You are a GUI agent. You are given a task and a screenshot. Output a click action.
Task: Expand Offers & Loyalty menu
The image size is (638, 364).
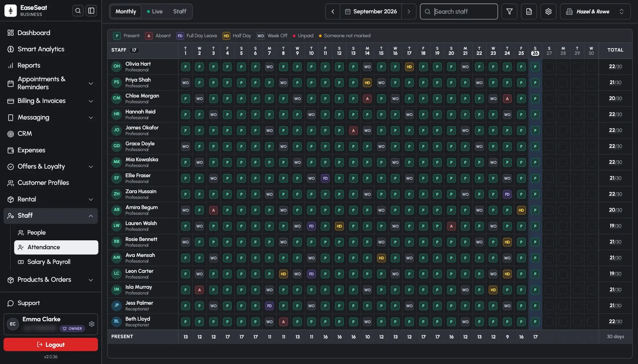pos(51,166)
